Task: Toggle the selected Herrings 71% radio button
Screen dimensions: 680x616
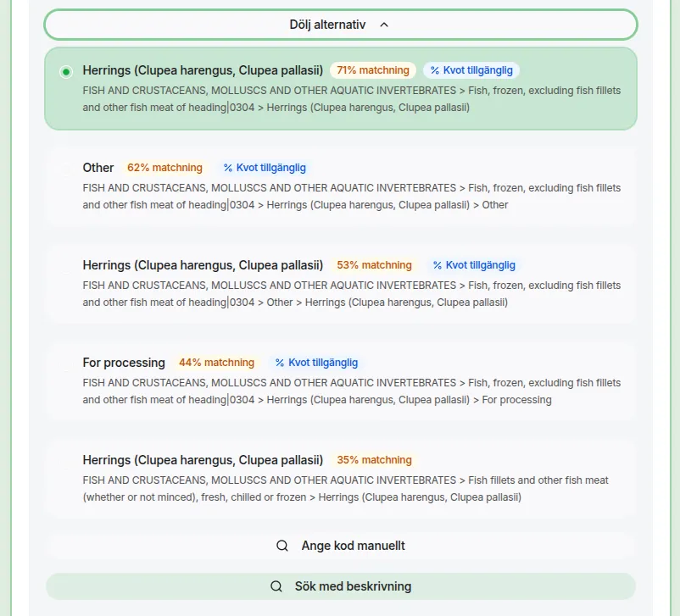Action: (x=66, y=72)
